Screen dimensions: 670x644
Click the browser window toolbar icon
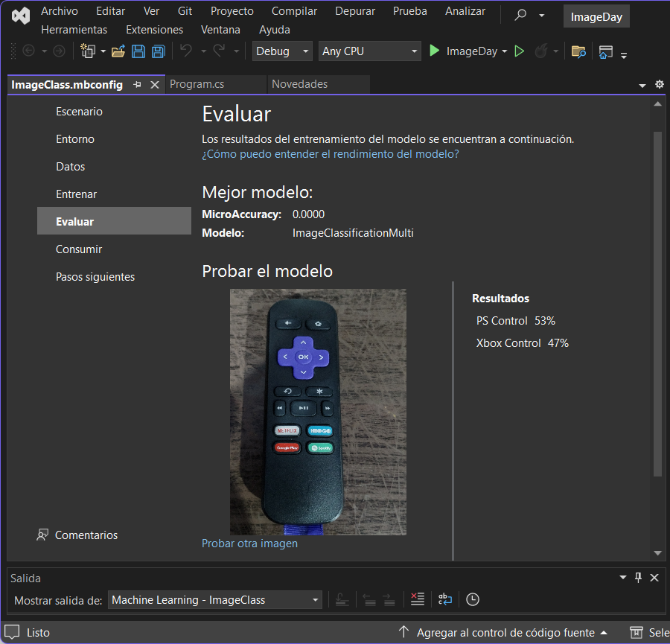click(605, 51)
